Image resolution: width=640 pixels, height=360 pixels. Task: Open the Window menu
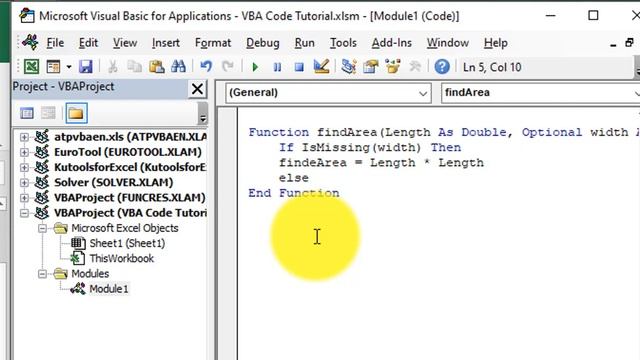448,43
